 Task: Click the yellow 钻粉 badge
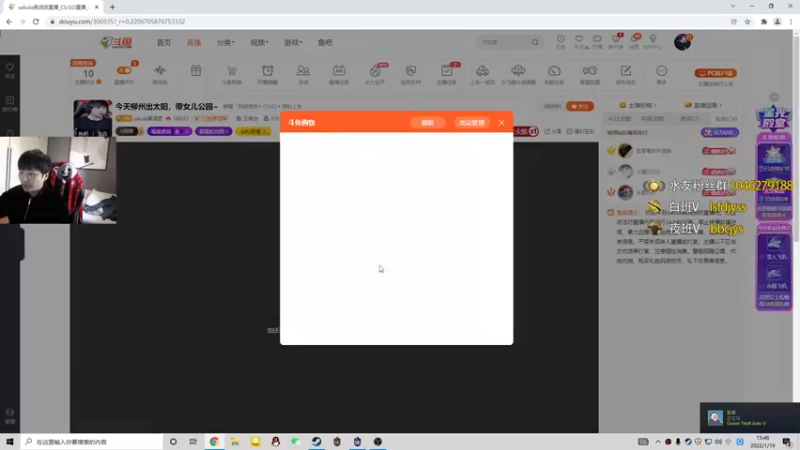253,131
